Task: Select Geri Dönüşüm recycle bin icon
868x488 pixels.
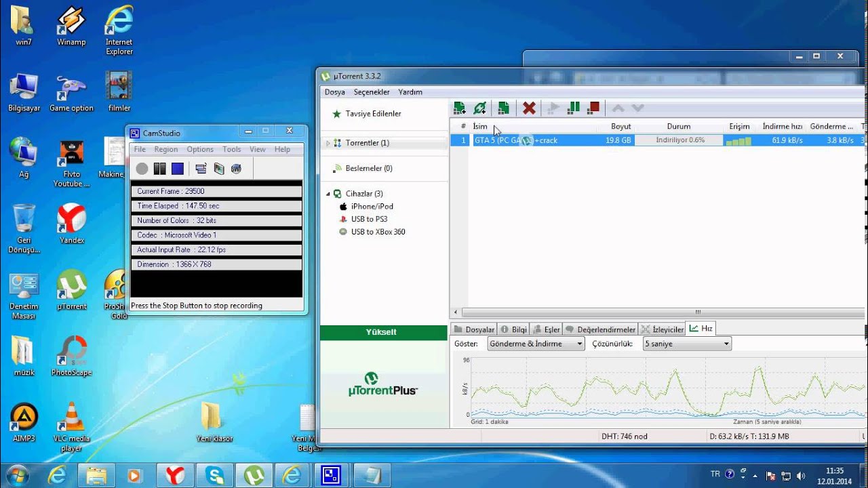Action: coord(24,228)
